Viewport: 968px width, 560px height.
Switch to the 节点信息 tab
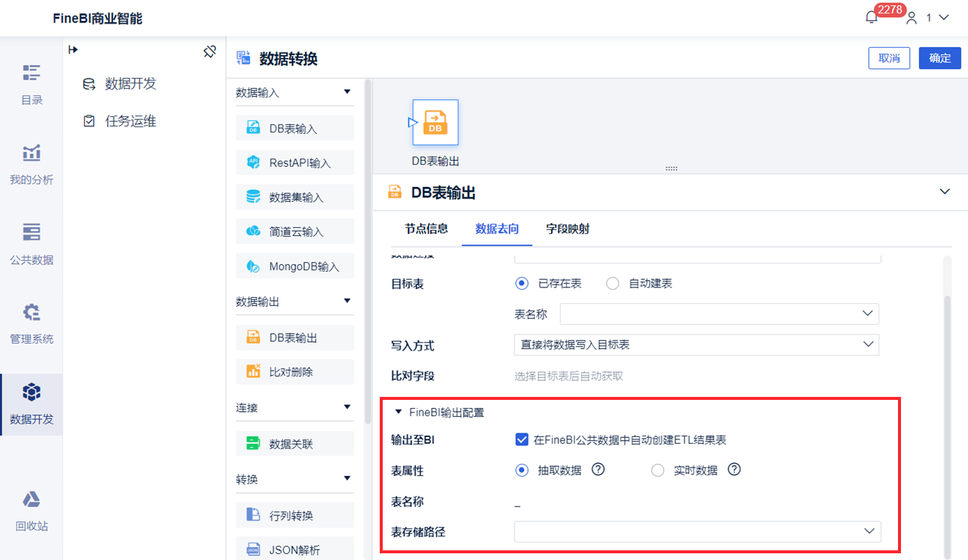click(427, 229)
